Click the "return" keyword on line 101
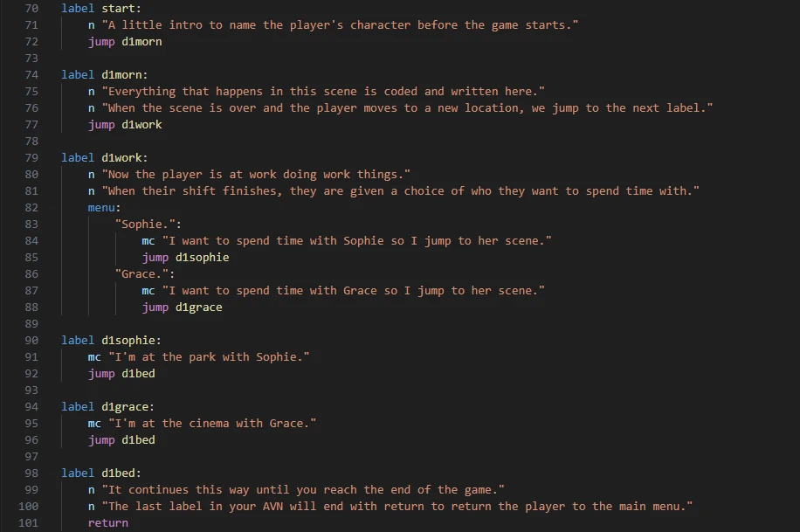Screen dimensions: 800x532 pos(108,522)
